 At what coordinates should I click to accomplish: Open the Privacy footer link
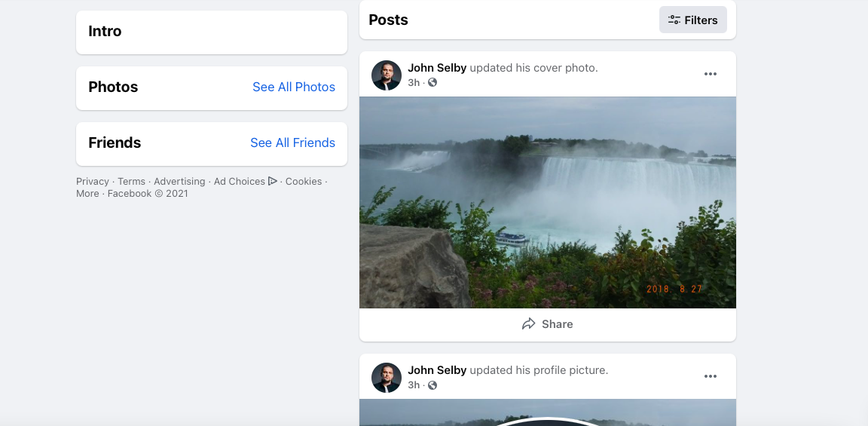click(x=93, y=182)
